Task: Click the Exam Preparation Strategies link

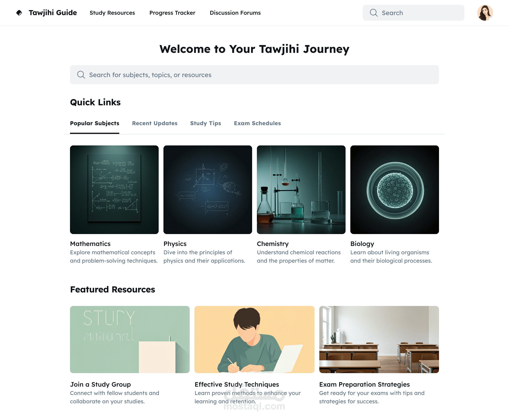Action: tap(364, 384)
